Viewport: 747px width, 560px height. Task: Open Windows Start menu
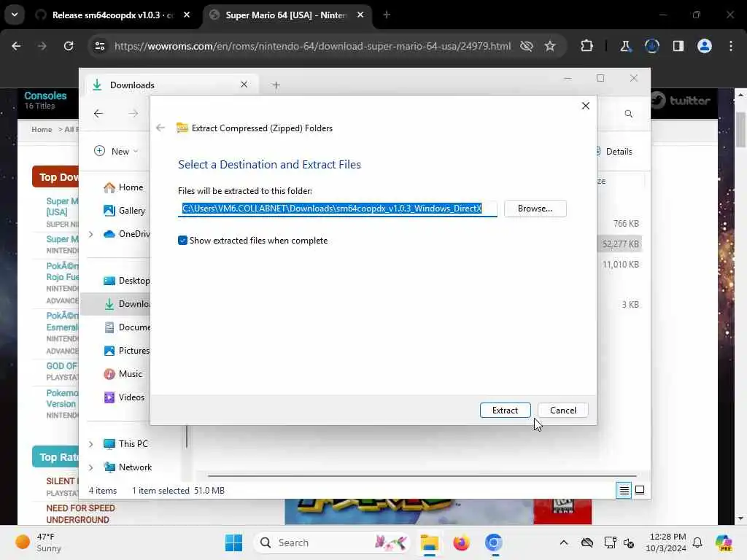233,542
